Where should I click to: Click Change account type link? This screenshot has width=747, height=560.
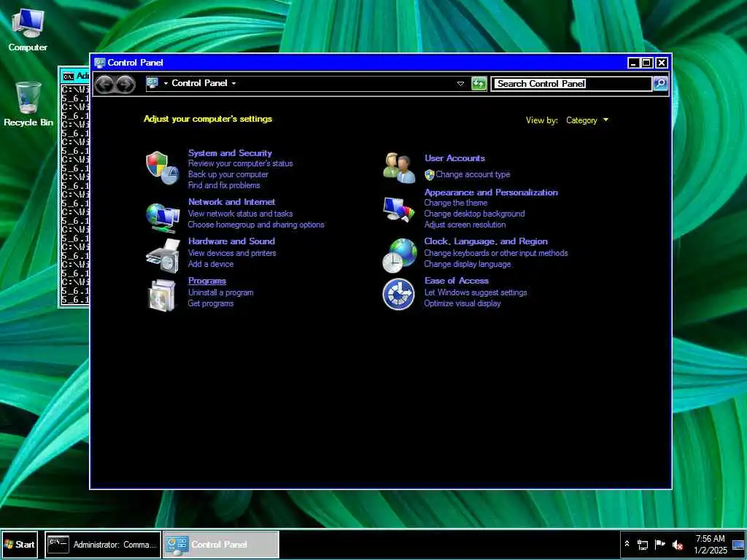[x=473, y=175]
